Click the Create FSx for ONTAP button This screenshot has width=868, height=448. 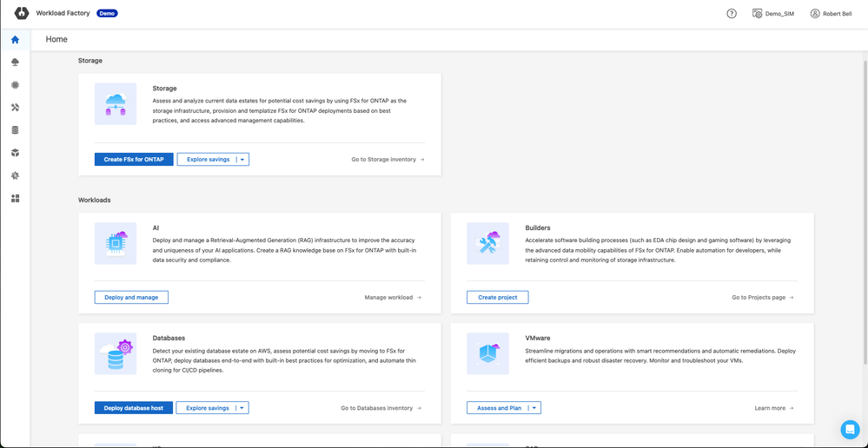133,160
